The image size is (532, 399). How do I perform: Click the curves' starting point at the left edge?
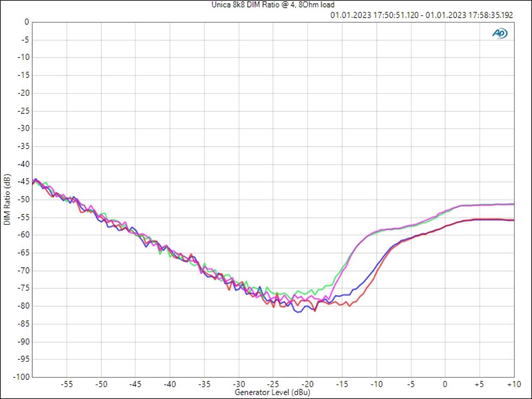point(33,182)
